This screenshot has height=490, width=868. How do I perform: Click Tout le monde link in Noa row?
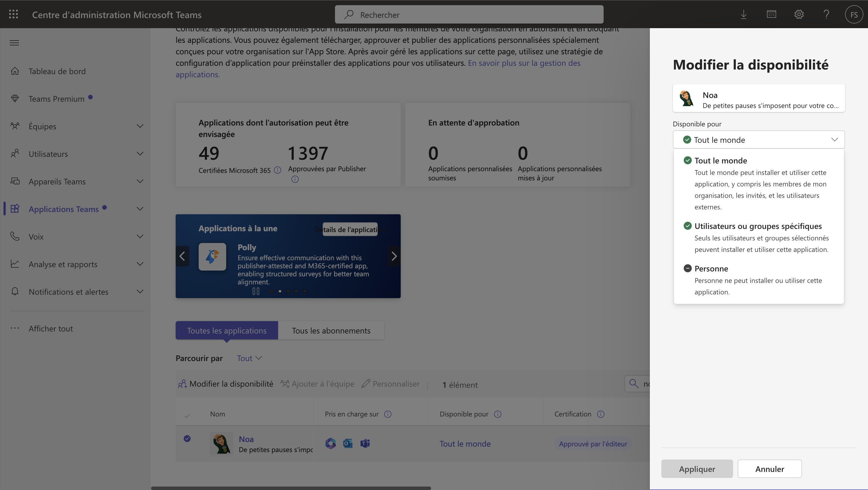pos(465,443)
